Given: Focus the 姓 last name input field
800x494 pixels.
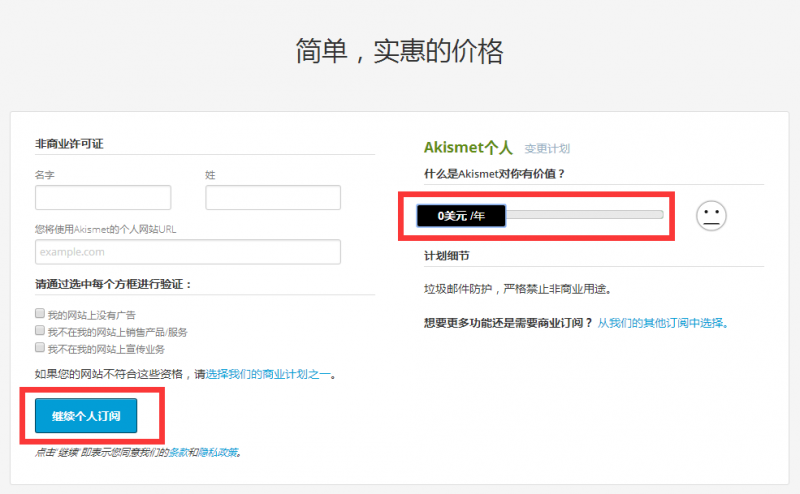Looking at the screenshot, I should 273,197.
